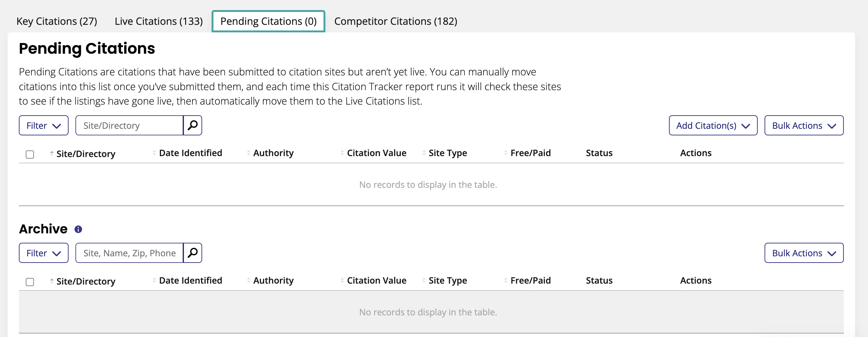Click the magnifier icon in Archive search

(x=192, y=253)
